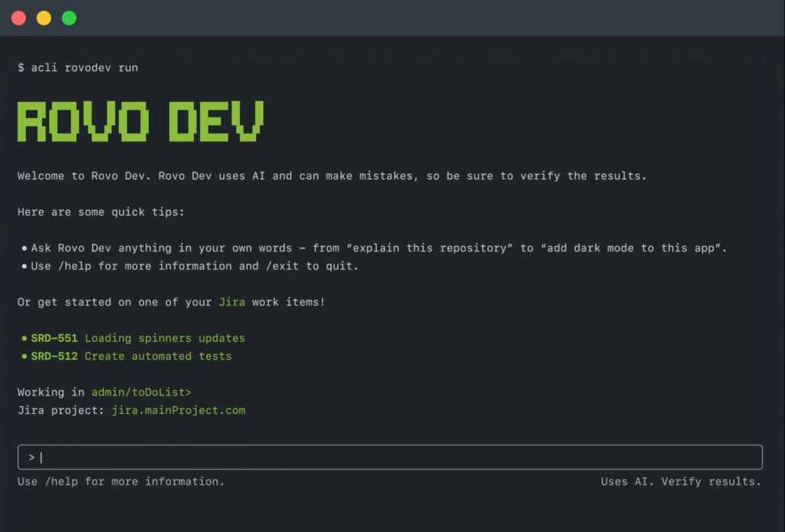Click the green Jira link word
The height and width of the screenshot is (532, 785).
click(232, 302)
